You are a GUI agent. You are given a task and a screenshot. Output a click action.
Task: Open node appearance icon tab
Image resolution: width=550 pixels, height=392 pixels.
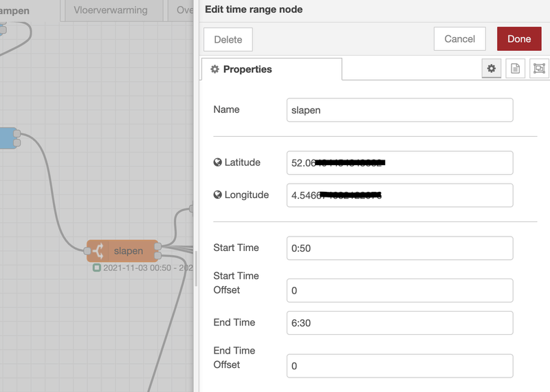click(x=539, y=69)
